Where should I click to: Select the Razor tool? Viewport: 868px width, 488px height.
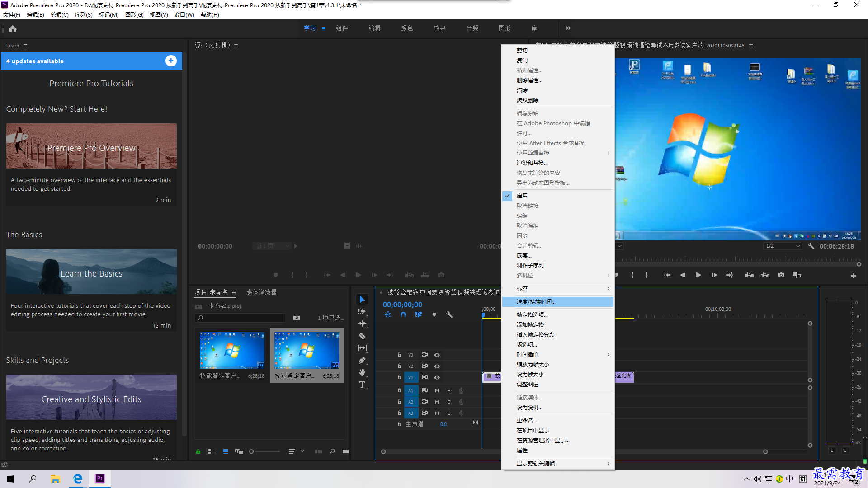tap(362, 336)
